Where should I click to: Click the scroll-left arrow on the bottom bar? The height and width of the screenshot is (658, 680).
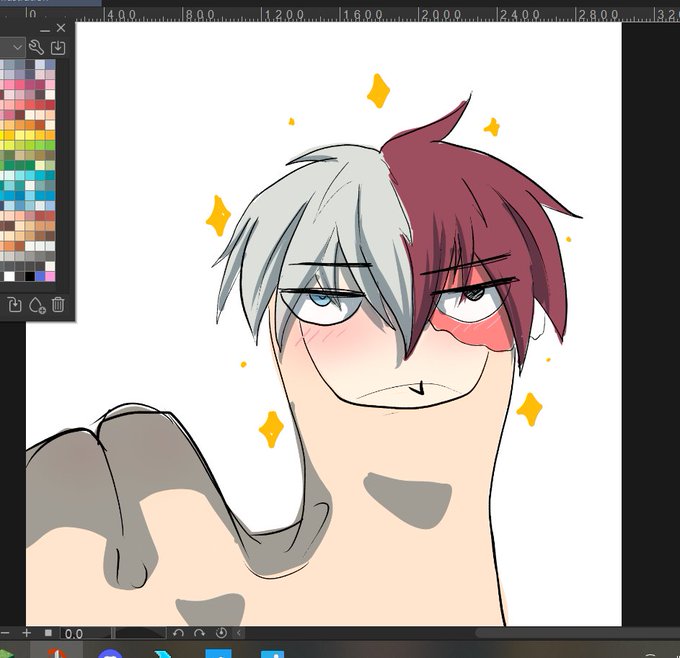tap(239, 633)
